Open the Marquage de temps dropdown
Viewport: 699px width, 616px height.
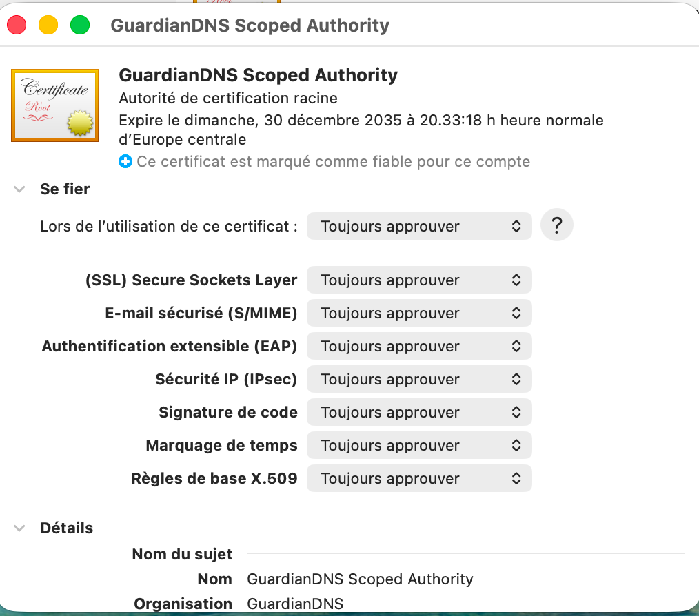419,445
